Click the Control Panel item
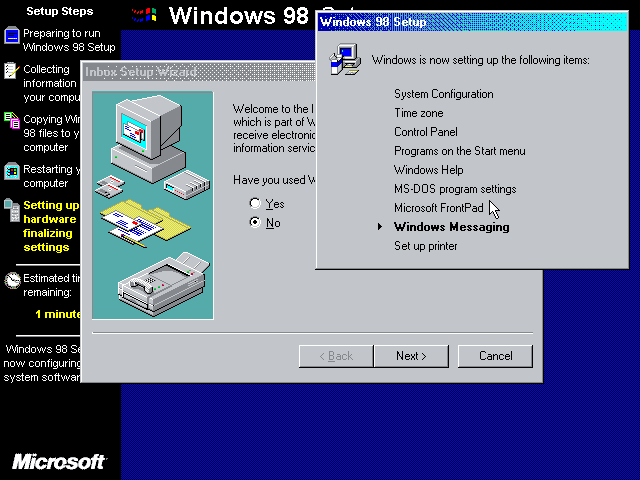Screen dimensions: 640x480 pos(426,132)
